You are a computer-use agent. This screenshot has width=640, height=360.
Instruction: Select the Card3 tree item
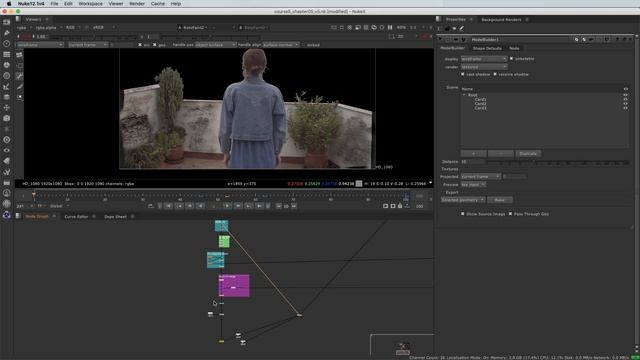click(x=480, y=108)
